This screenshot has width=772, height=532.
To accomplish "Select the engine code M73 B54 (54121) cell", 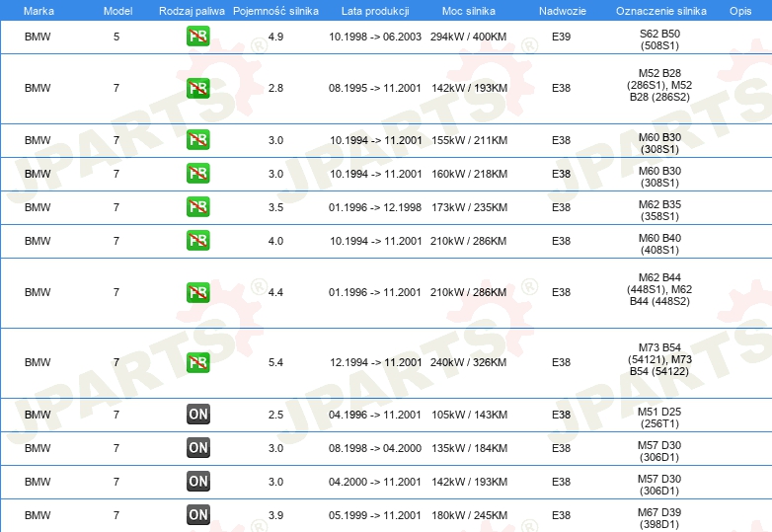I will tap(659, 359).
